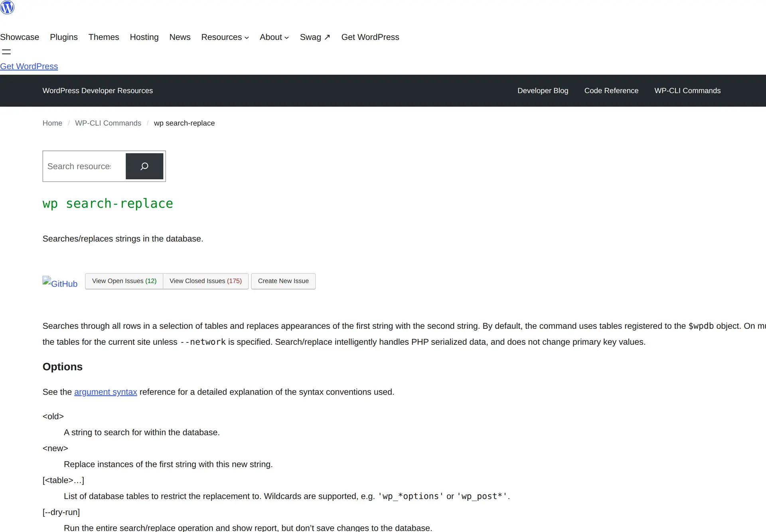Open the hamburger menu icon
Viewport: 766px width, 532px height.
(6, 52)
